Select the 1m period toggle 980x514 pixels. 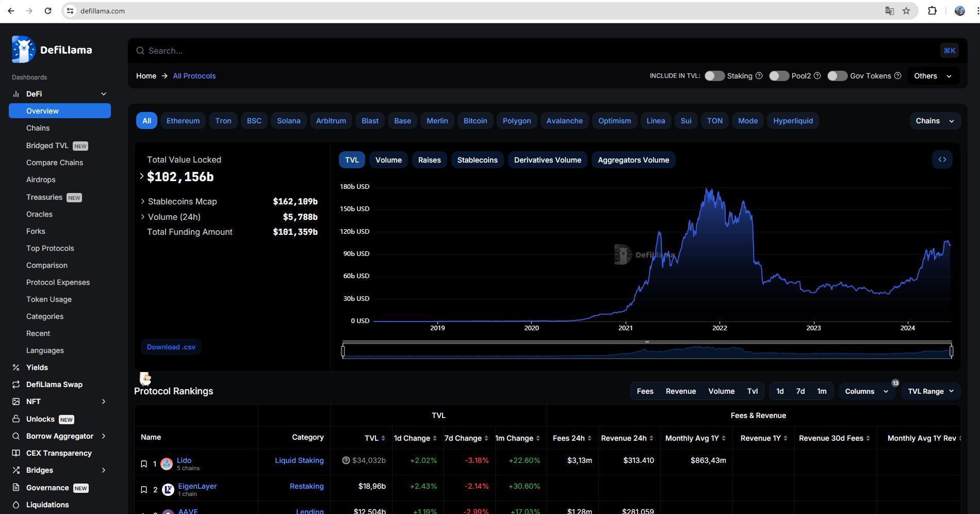pos(822,391)
